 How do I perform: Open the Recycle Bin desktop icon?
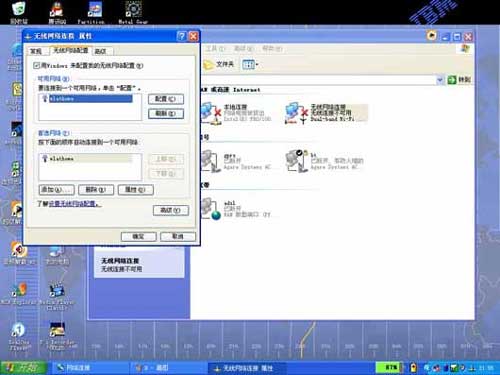pyautogui.click(x=19, y=12)
